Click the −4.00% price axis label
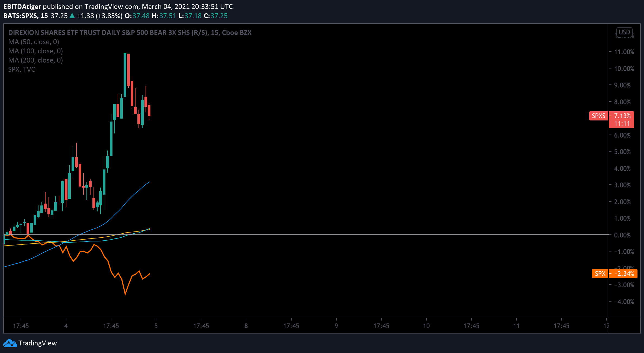The width and height of the screenshot is (644, 353). tap(624, 302)
